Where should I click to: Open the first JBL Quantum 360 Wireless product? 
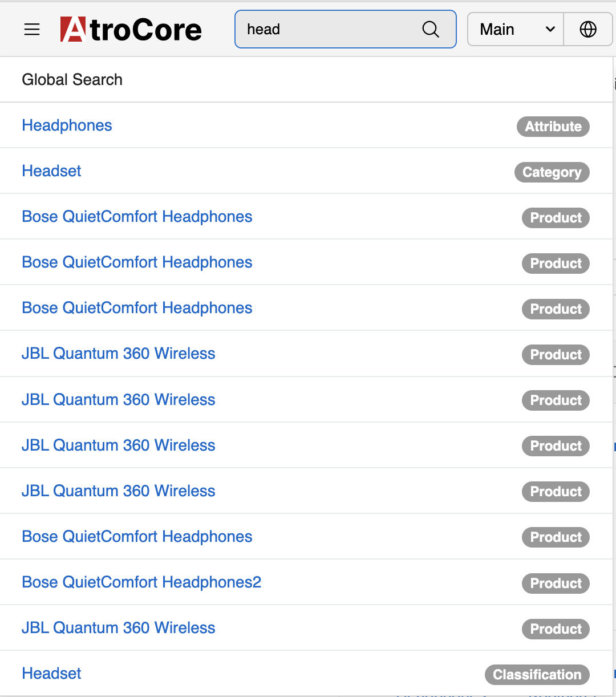(x=118, y=354)
